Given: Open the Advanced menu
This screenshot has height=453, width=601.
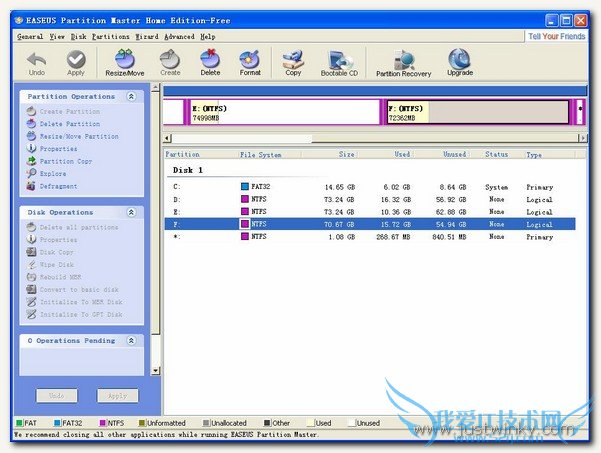Looking at the screenshot, I should (x=180, y=36).
